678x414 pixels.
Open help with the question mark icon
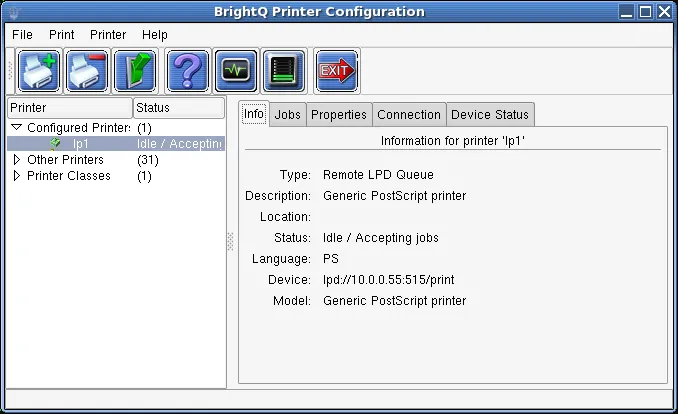(x=188, y=71)
